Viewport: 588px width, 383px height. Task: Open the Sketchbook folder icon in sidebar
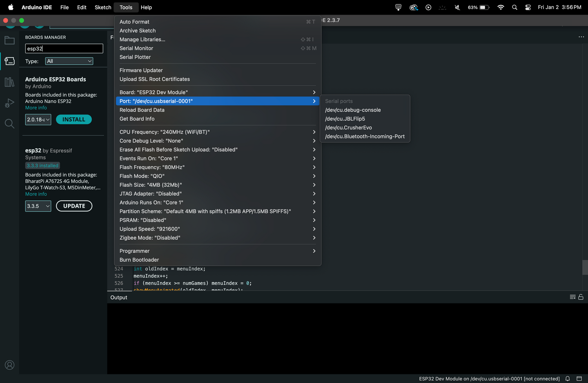pyautogui.click(x=9, y=40)
